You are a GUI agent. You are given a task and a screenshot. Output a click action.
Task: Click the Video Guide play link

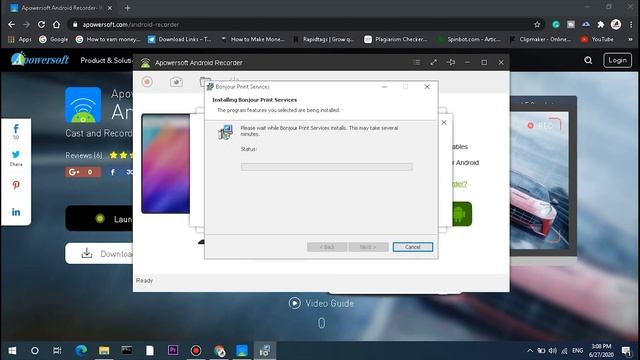pos(321,303)
